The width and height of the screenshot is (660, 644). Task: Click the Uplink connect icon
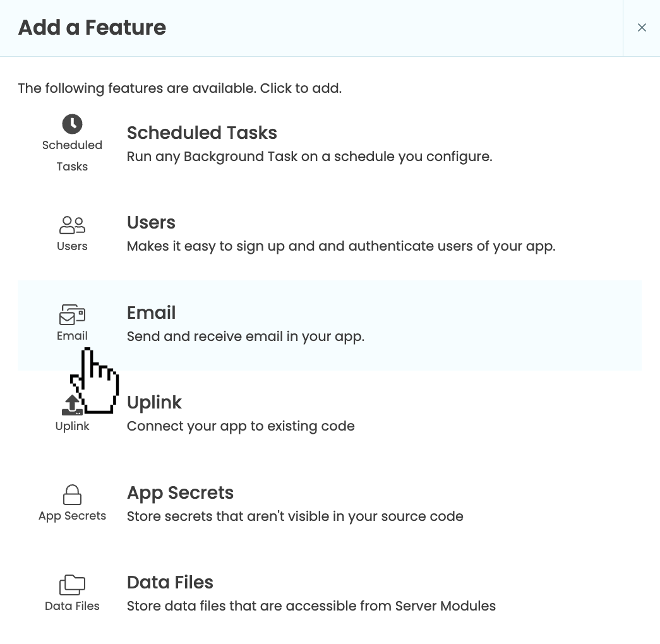click(x=71, y=403)
